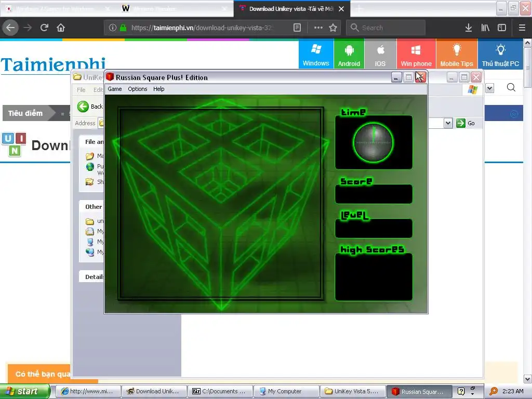Show site information icon in address bar
This screenshot has height=399, width=532.
tap(113, 28)
